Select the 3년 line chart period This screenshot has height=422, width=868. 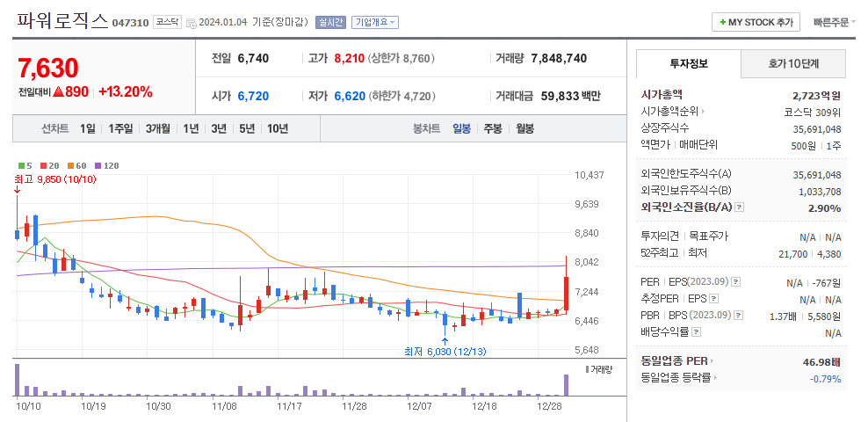[219, 128]
